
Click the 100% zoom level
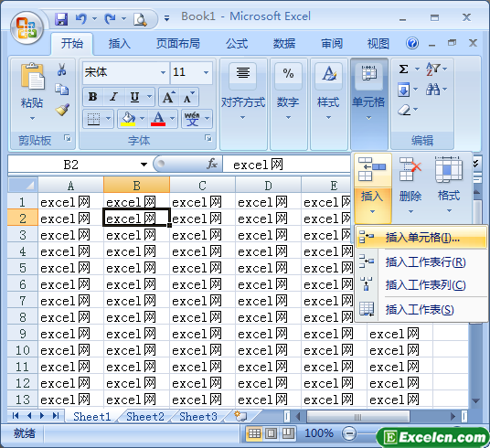coord(319,433)
